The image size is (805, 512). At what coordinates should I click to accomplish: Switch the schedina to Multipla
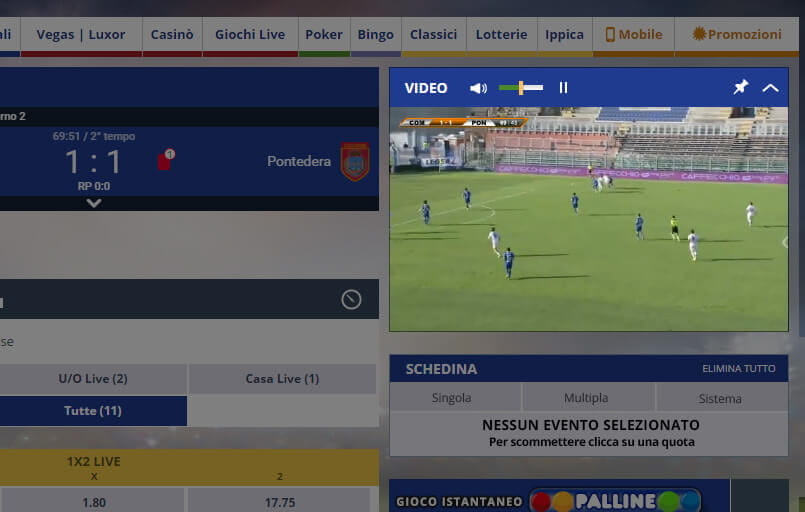pyautogui.click(x=588, y=397)
